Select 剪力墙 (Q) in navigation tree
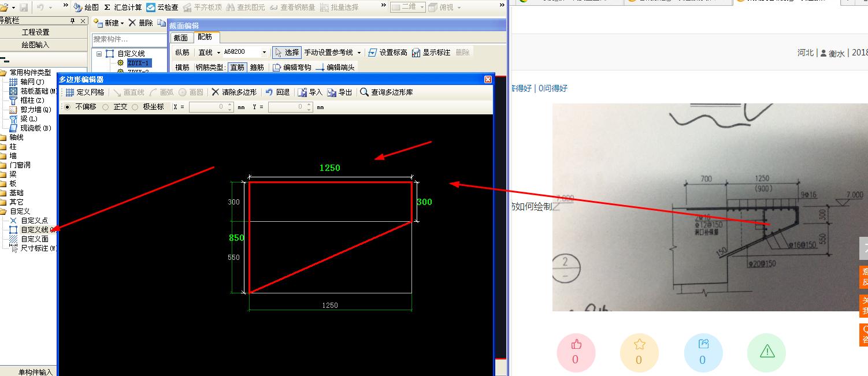This screenshot has width=868, height=376. click(x=31, y=109)
